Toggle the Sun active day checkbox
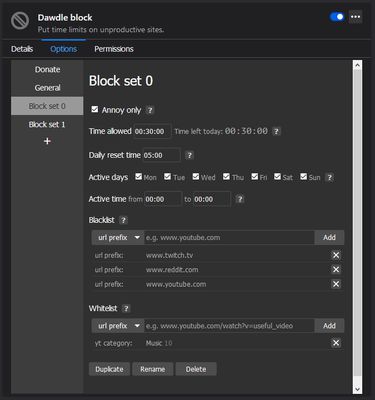375x400 pixels. click(303, 176)
